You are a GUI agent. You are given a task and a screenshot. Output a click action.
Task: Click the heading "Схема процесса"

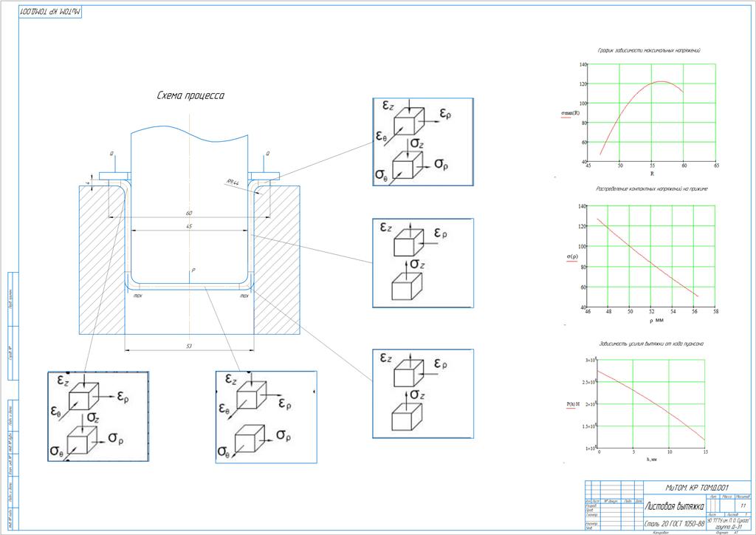tap(190, 95)
